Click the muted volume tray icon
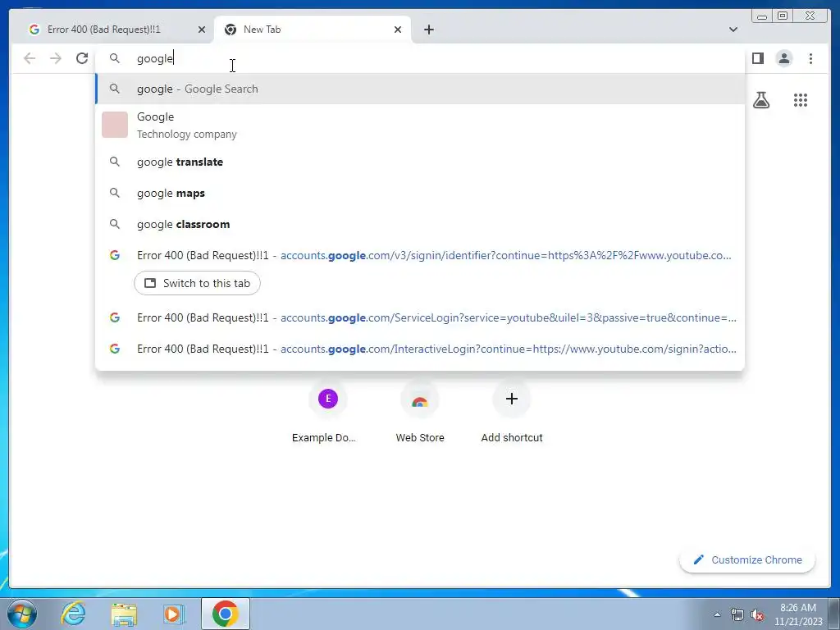840x630 pixels. point(757,614)
